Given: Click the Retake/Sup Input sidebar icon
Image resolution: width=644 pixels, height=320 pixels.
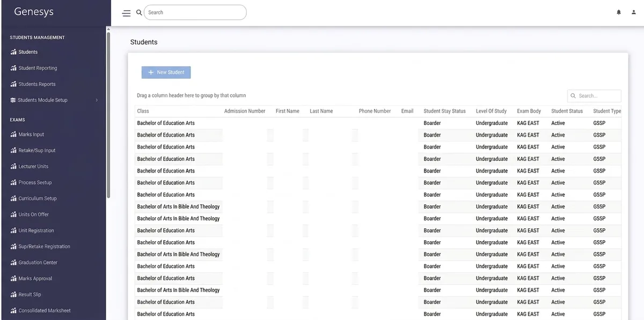Looking at the screenshot, I should click(13, 151).
